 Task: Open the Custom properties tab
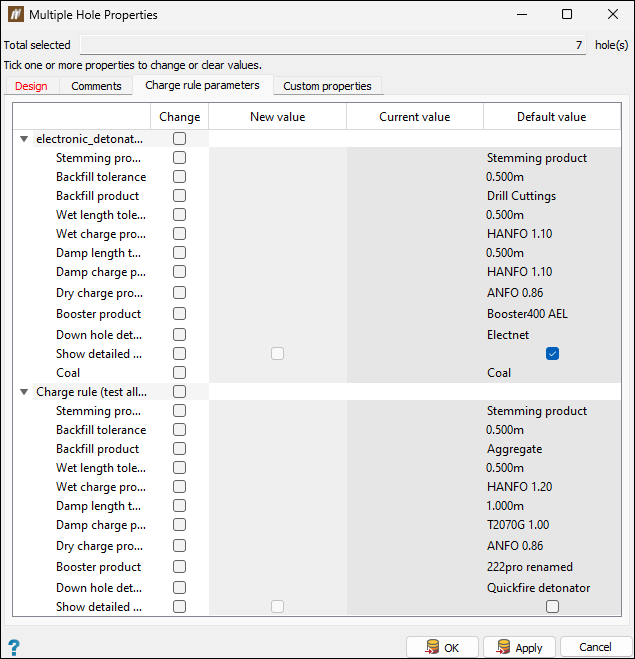coord(327,86)
